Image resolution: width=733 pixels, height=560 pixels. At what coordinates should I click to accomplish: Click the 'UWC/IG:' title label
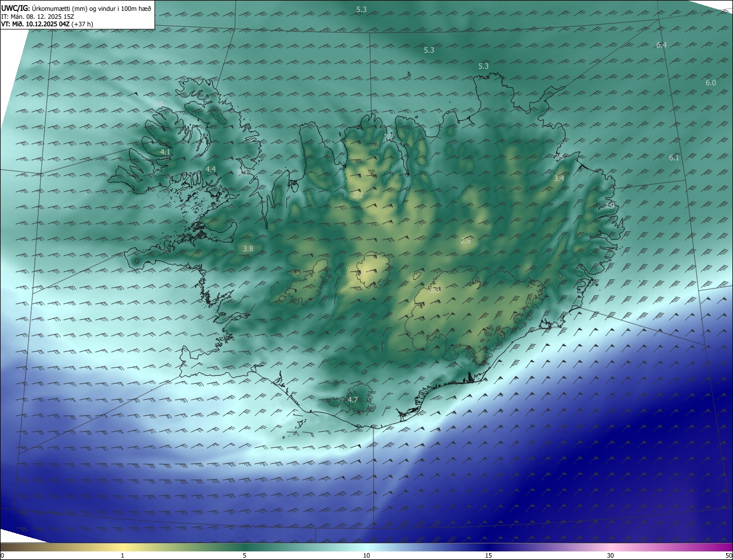click(x=15, y=8)
